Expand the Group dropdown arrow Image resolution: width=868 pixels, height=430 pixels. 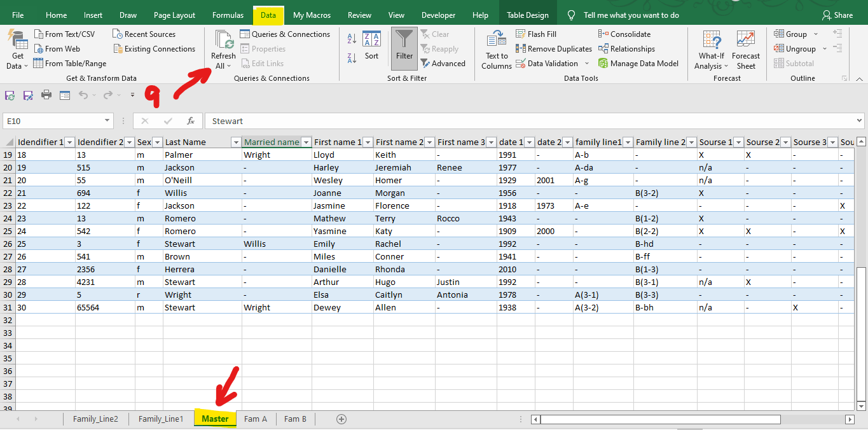click(815, 34)
